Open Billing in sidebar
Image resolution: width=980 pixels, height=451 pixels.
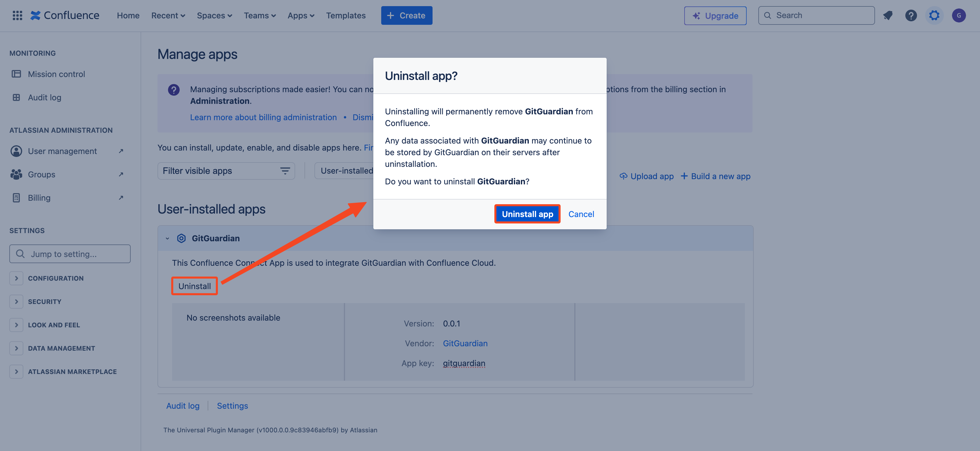39,197
